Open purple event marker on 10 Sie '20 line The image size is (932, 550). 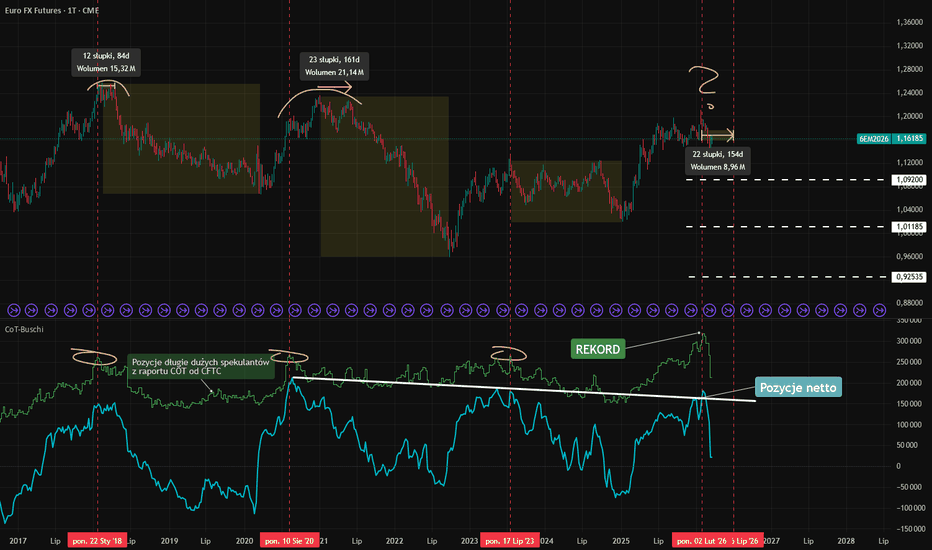pyautogui.click(x=295, y=310)
